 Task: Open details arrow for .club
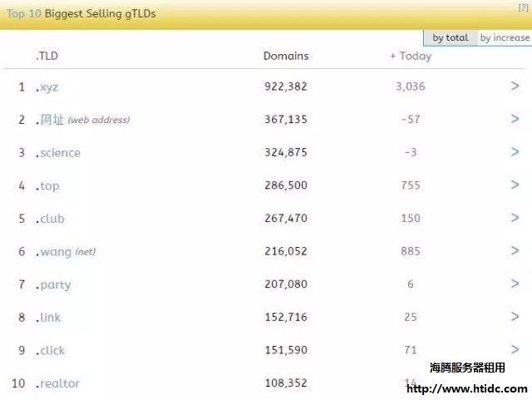(x=515, y=218)
